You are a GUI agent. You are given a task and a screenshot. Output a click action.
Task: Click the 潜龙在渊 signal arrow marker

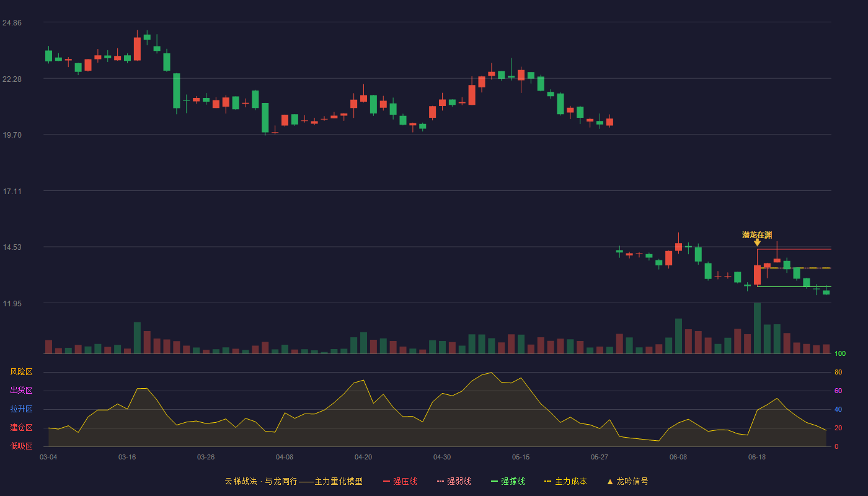[757, 242]
